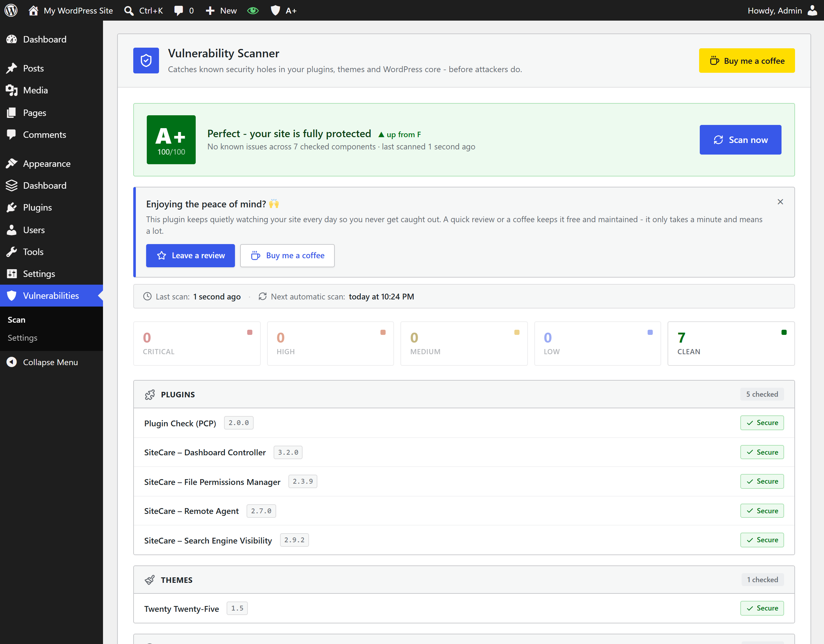Open My WordPress Site home link

[70, 10]
